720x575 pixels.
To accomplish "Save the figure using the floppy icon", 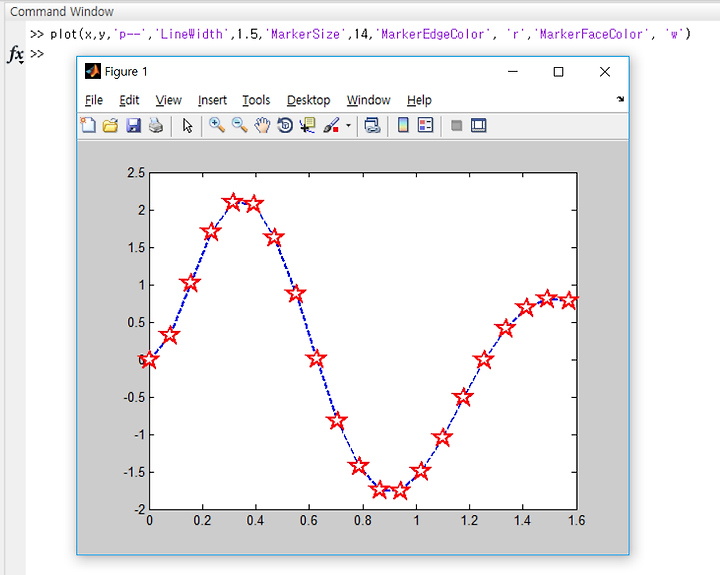I will click(133, 125).
